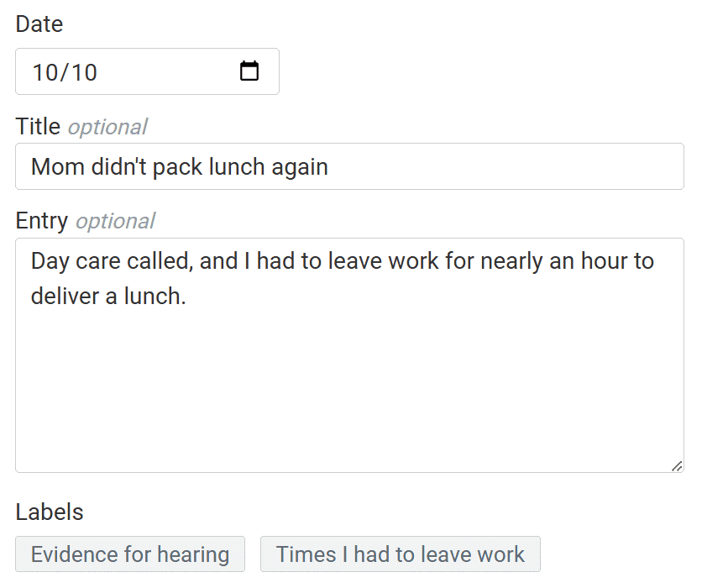Image resolution: width=702 pixels, height=588 pixels.
Task: Click the "Labels" heading
Action: [x=50, y=512]
